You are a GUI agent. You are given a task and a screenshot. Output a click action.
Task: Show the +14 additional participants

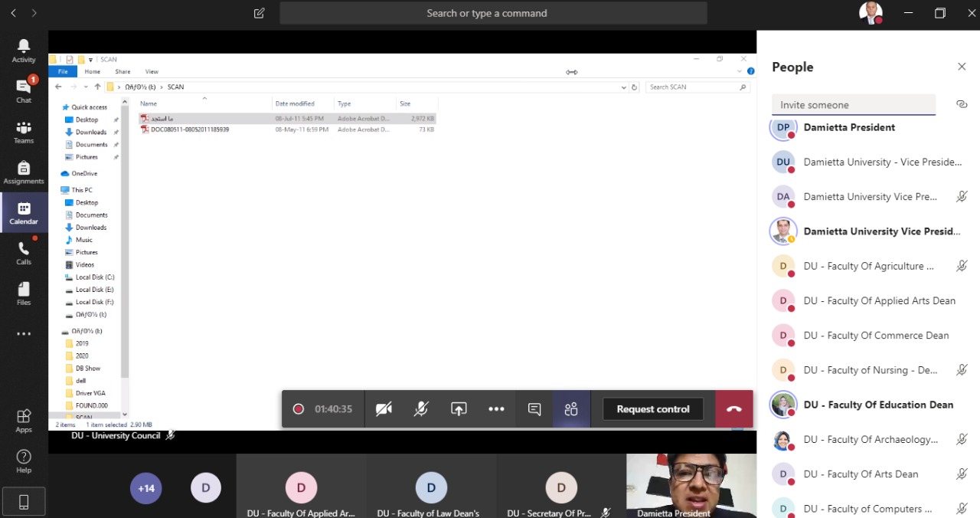point(145,487)
